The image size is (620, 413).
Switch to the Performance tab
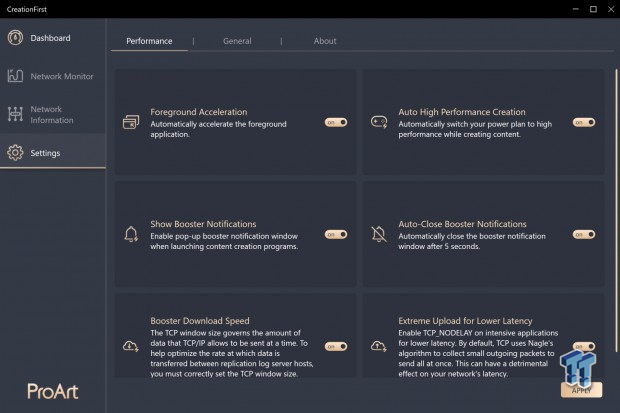tap(149, 41)
